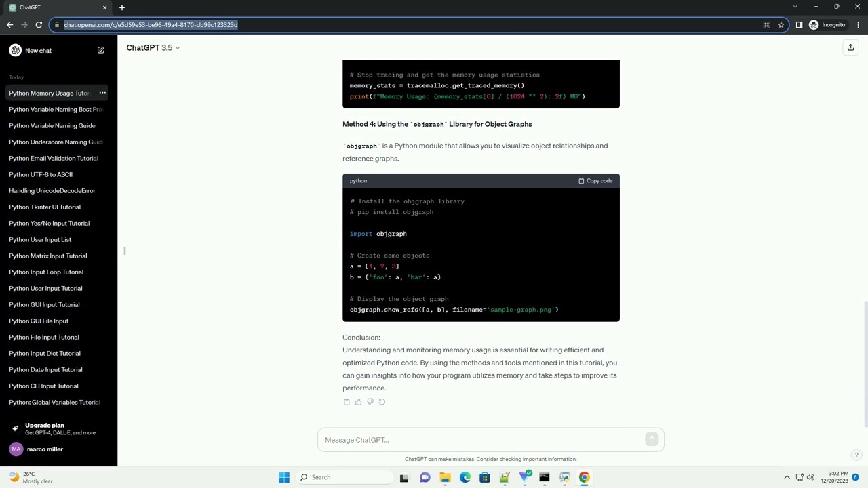Open the volume control in system tray
The height and width of the screenshot is (488, 868).
tap(810, 477)
